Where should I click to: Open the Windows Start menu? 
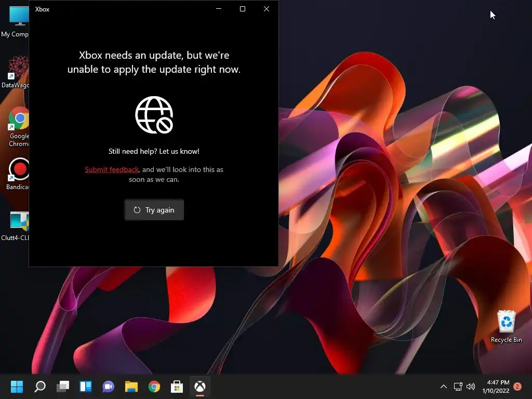(x=17, y=387)
